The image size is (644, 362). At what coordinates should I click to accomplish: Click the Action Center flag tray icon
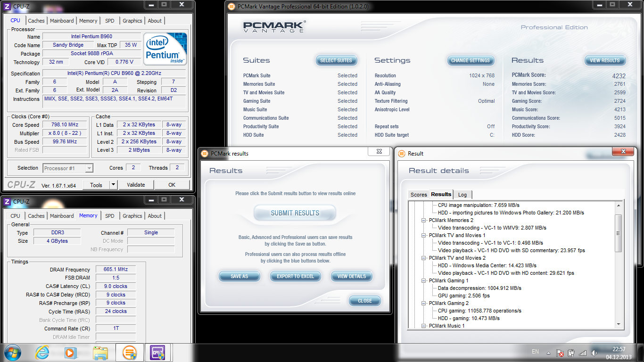[x=560, y=353]
